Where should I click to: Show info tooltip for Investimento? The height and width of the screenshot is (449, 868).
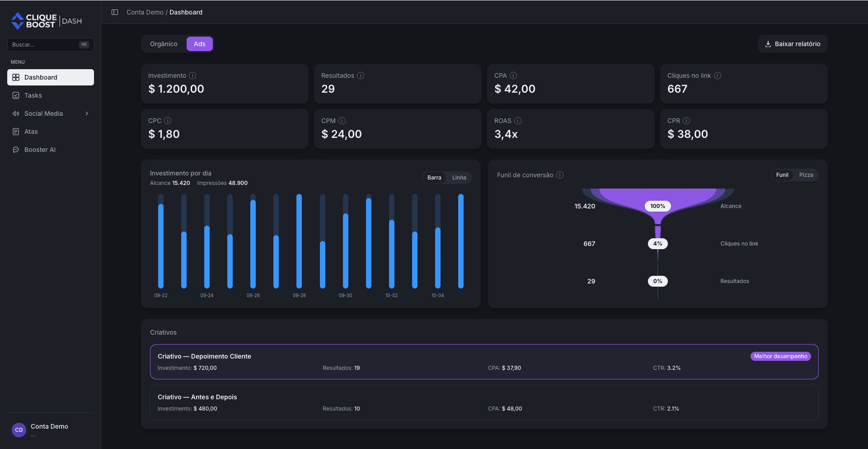point(192,76)
